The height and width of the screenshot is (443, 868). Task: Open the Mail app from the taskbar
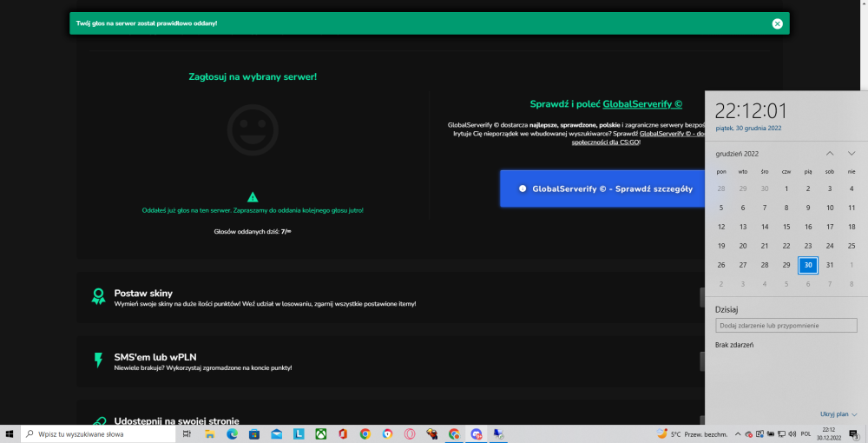[x=276, y=434]
